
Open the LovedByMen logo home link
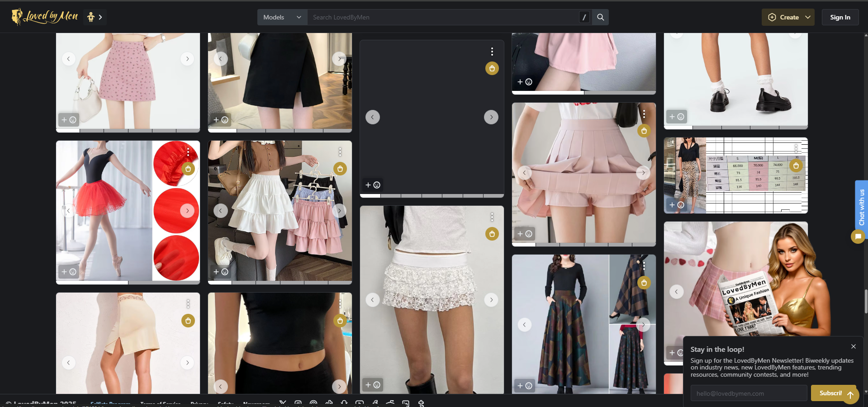(x=44, y=17)
